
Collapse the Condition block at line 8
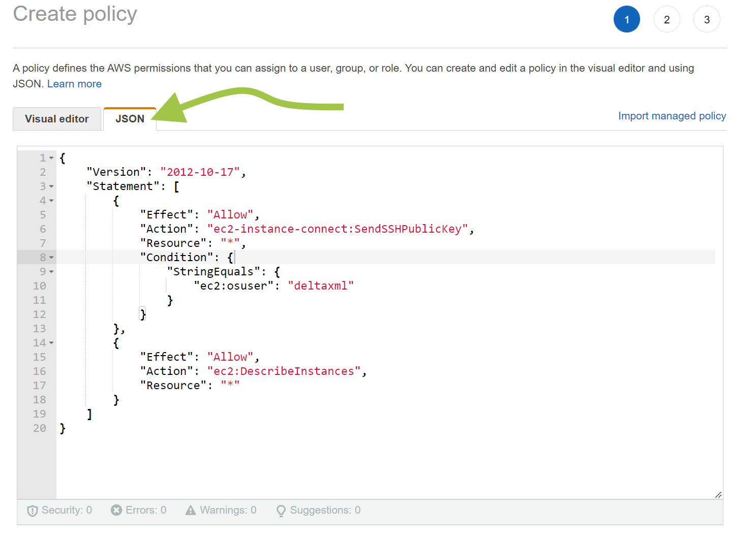pyautogui.click(x=51, y=258)
